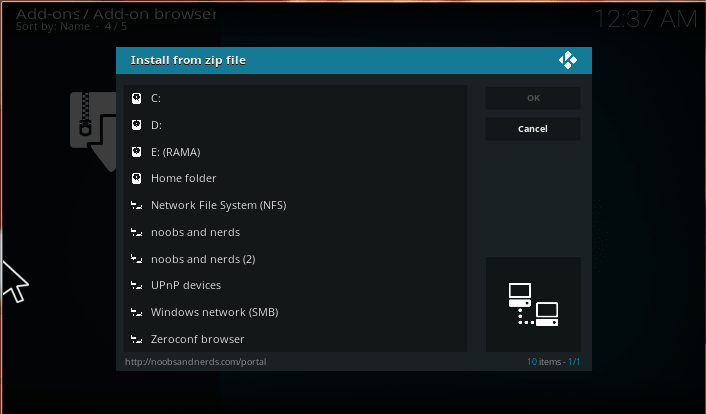706x414 pixels.
Task: Click the network icon beside UPnP devices
Action: pyautogui.click(x=136, y=285)
